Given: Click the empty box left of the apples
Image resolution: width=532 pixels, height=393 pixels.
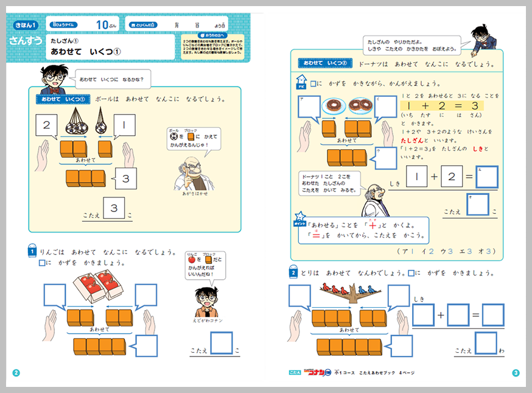Looking at the screenshot, I should [x=55, y=295].
